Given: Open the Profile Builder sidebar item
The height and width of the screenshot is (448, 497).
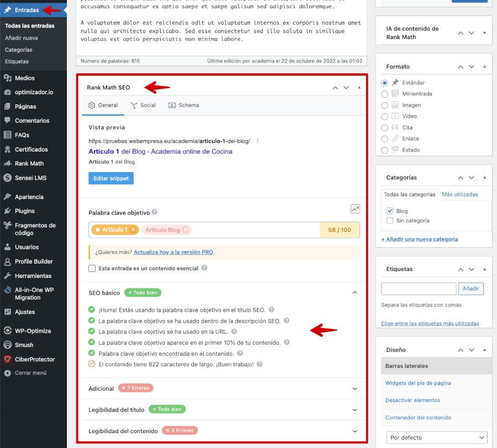Looking at the screenshot, I should pos(33,262).
